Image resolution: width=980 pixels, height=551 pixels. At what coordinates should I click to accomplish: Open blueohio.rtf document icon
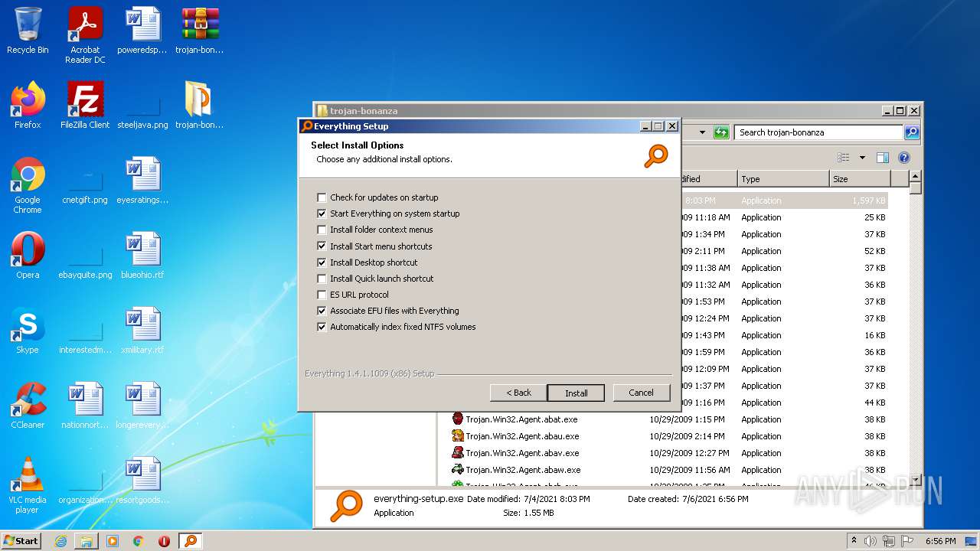142,256
